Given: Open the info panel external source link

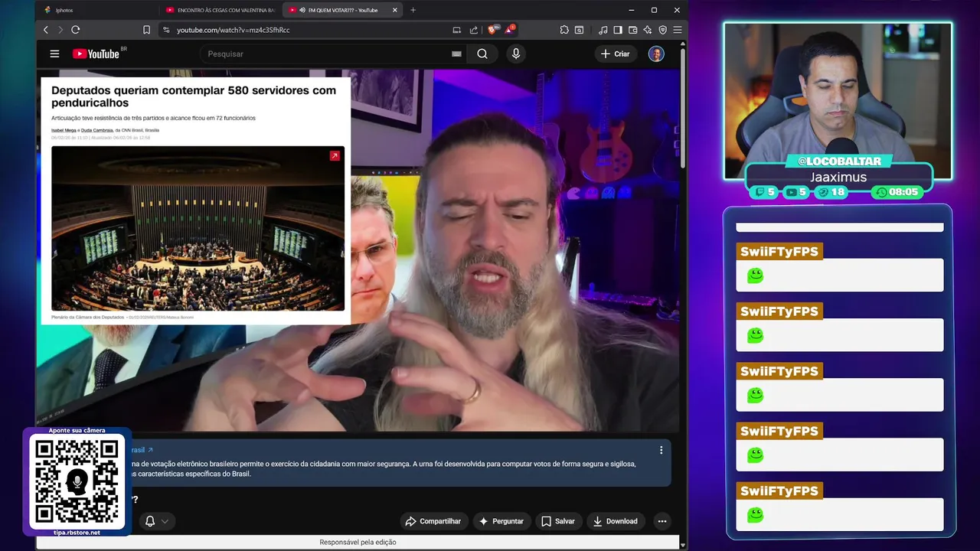Looking at the screenshot, I should point(142,450).
